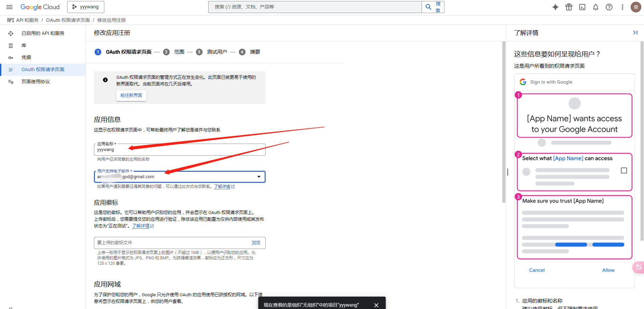The height and width of the screenshot is (309, 644).
Task: Click the search bar input
Action: 315,7
